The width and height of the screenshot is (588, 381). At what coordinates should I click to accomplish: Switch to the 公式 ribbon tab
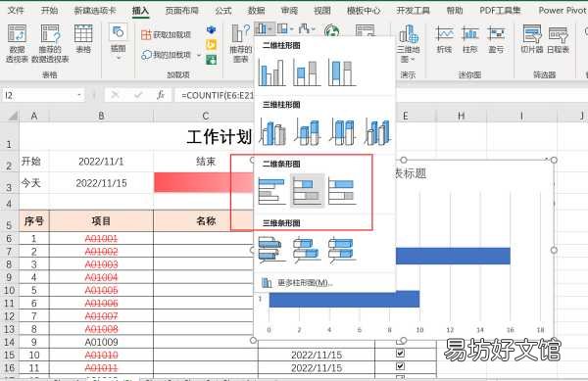[223, 11]
